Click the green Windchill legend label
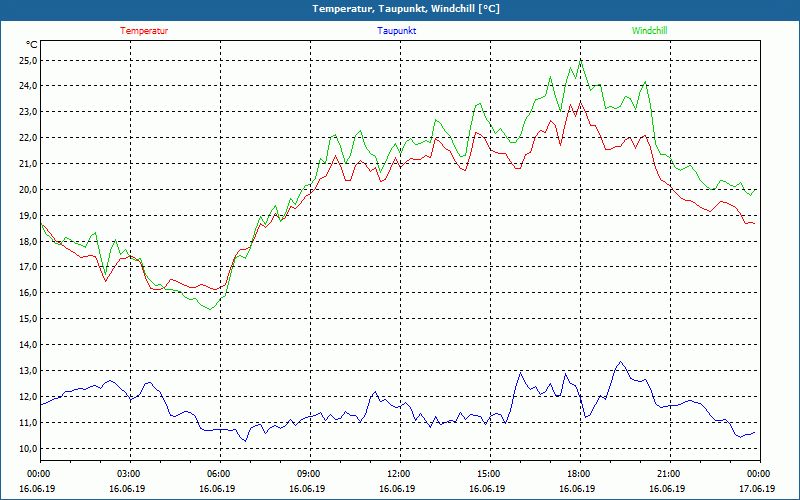 coord(649,31)
